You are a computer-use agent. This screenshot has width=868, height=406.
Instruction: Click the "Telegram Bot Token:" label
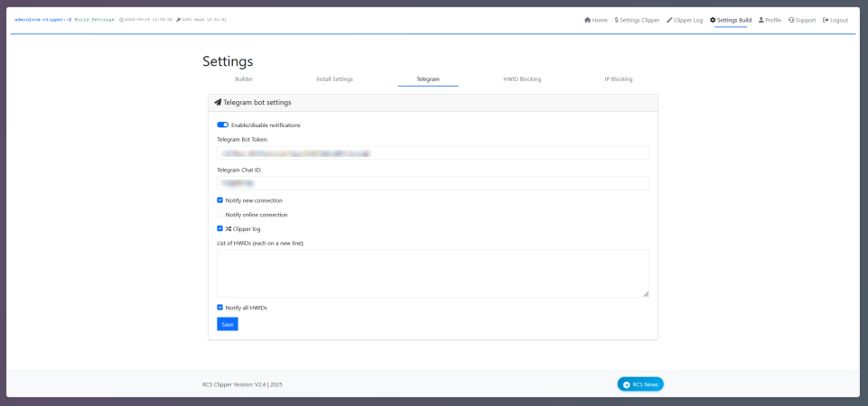242,140
